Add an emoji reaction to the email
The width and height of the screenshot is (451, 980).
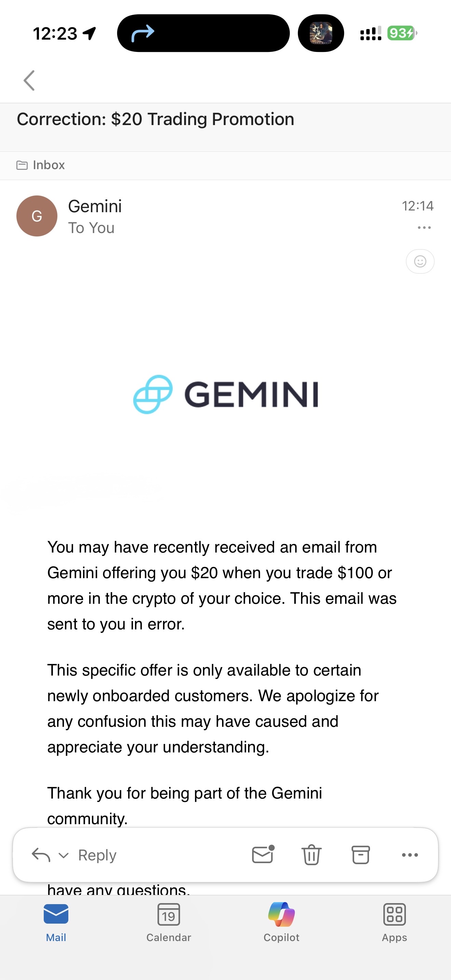(420, 261)
